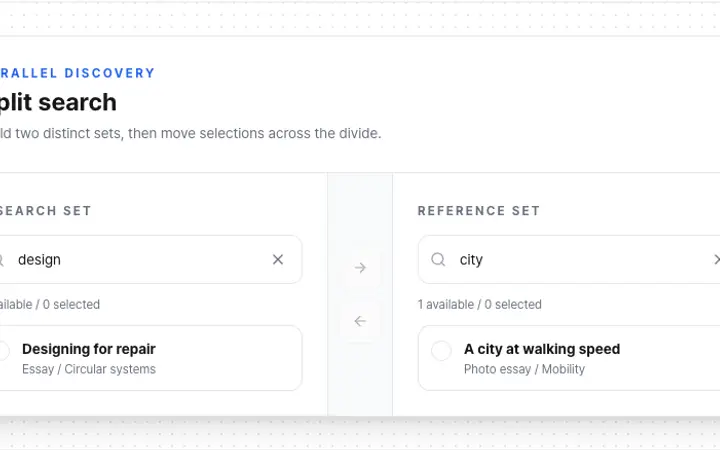This screenshot has height=450, width=720.
Task: Click the '1 available / 0 selected' counter
Action: click(479, 304)
